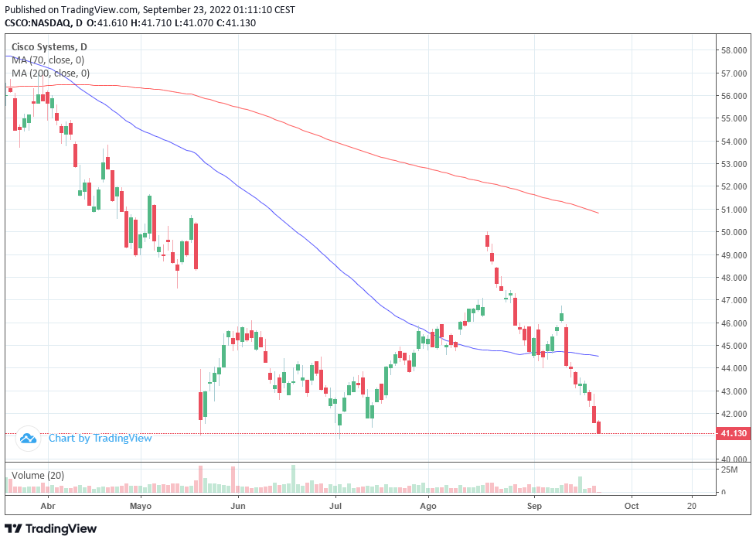The height and width of the screenshot is (543, 756).
Task: Click the 'O:41.610' open value text
Action: point(107,22)
